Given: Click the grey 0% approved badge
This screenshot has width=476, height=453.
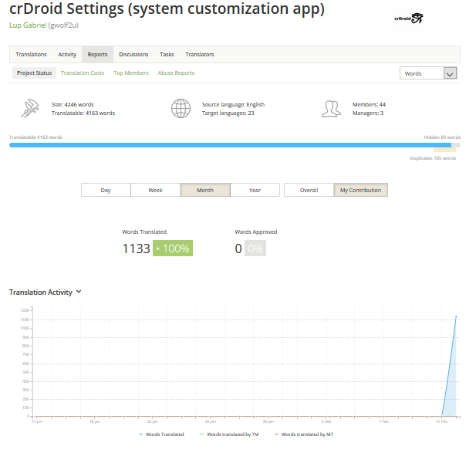Looking at the screenshot, I should (255, 248).
